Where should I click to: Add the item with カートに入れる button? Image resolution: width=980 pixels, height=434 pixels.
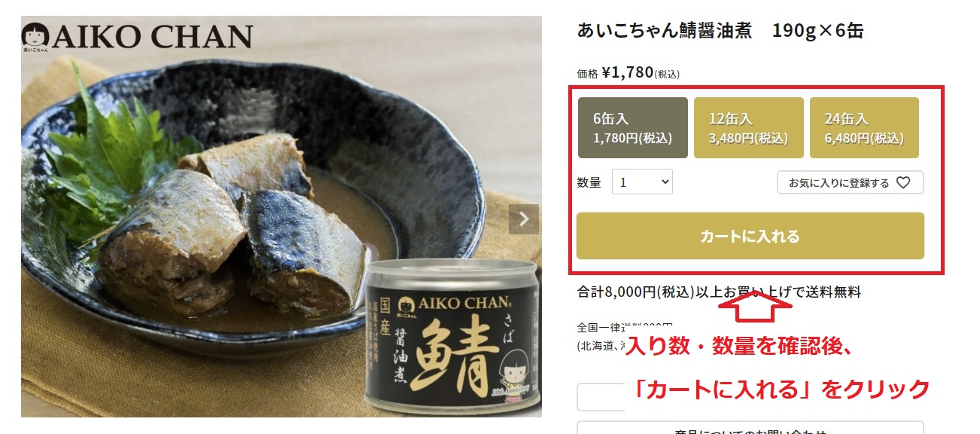(x=750, y=236)
